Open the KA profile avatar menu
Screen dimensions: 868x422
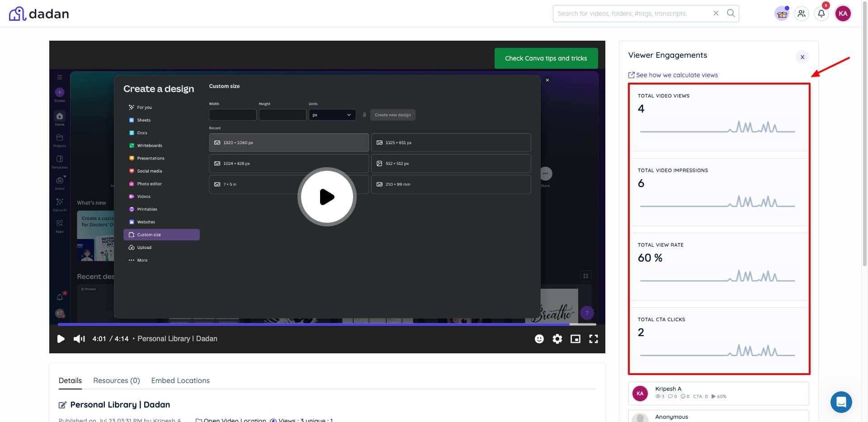(843, 14)
